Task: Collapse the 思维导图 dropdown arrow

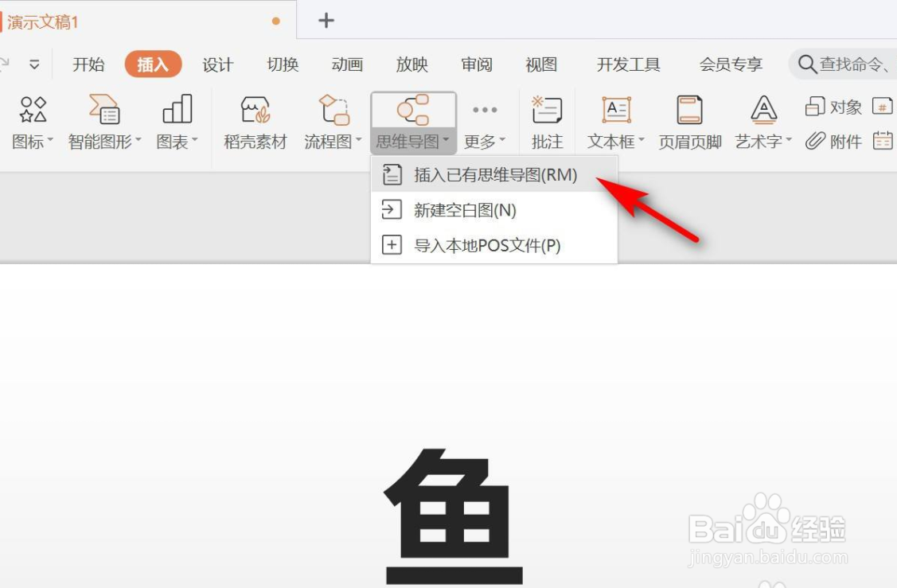Action: (447, 139)
